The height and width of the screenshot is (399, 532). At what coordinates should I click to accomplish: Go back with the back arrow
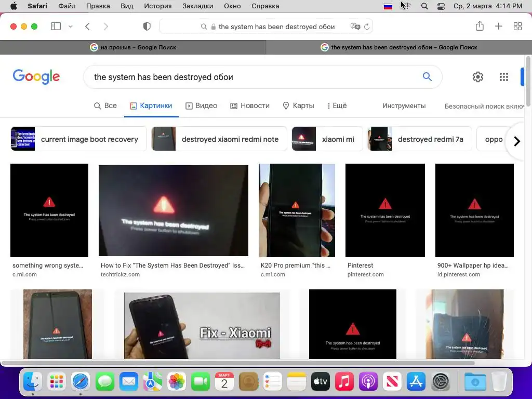87,26
